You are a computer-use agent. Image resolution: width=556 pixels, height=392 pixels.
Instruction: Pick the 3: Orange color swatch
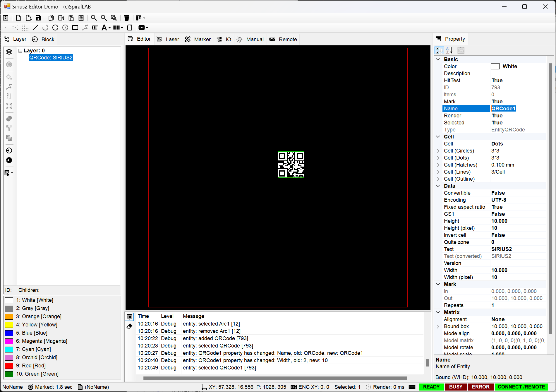click(x=9, y=316)
